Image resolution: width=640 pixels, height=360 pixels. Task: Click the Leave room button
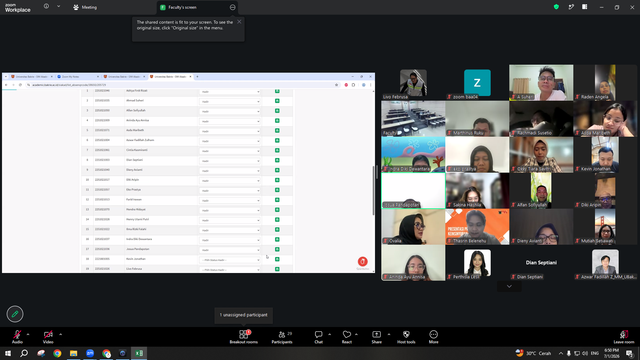624,337
